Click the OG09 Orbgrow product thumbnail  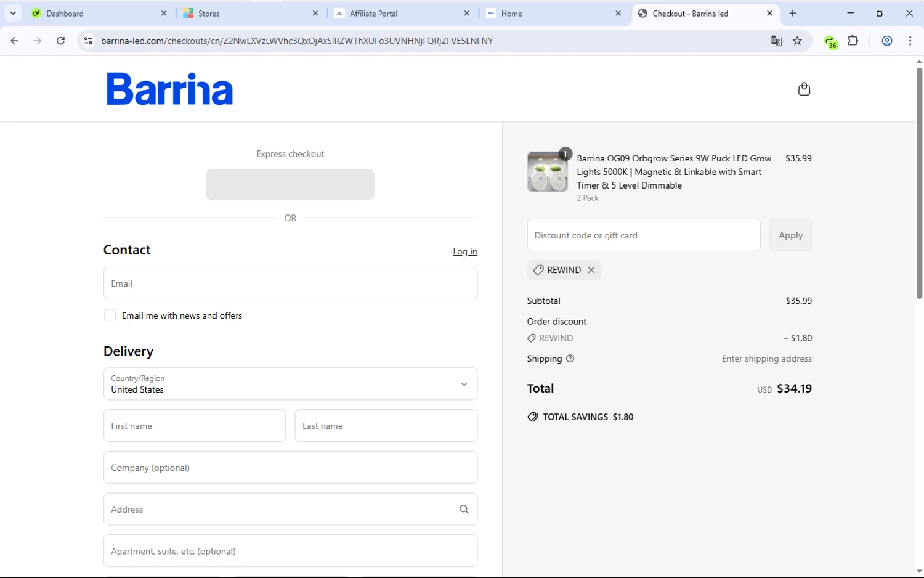[548, 172]
